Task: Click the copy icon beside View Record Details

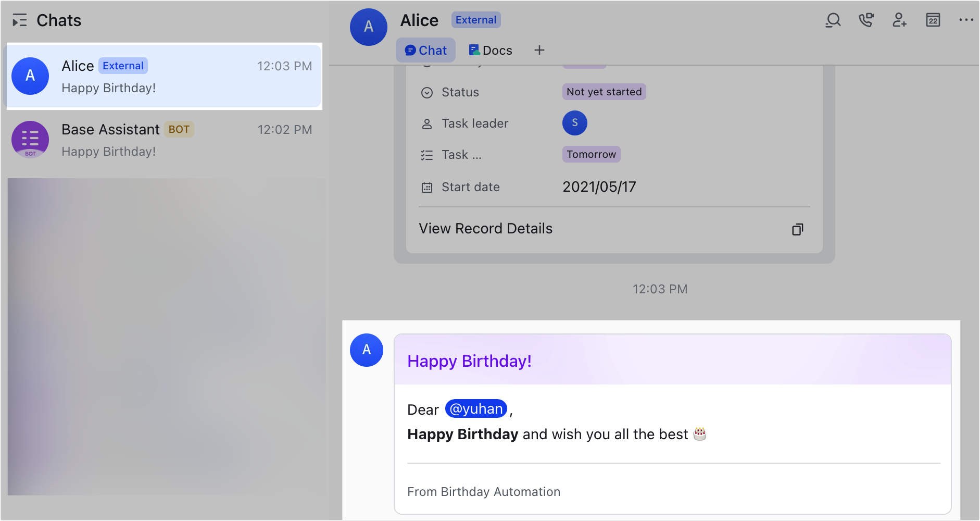Action: (x=797, y=229)
